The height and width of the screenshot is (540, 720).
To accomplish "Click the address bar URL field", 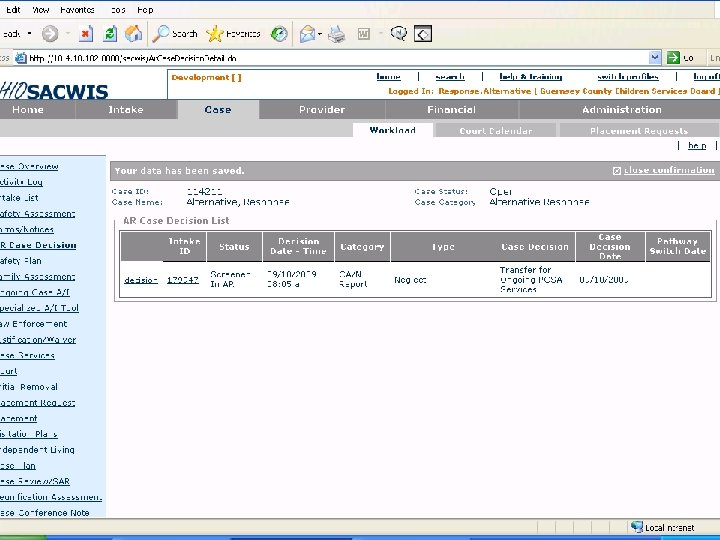I will point(338,58).
